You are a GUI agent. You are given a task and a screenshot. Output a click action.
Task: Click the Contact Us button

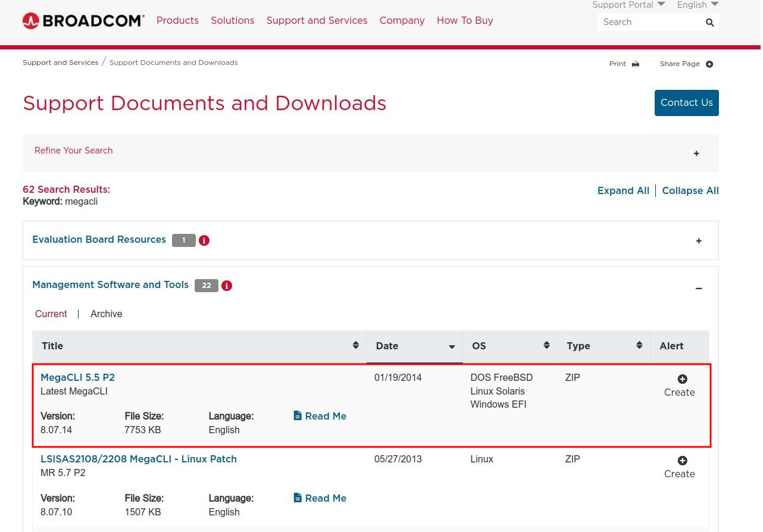[686, 102]
